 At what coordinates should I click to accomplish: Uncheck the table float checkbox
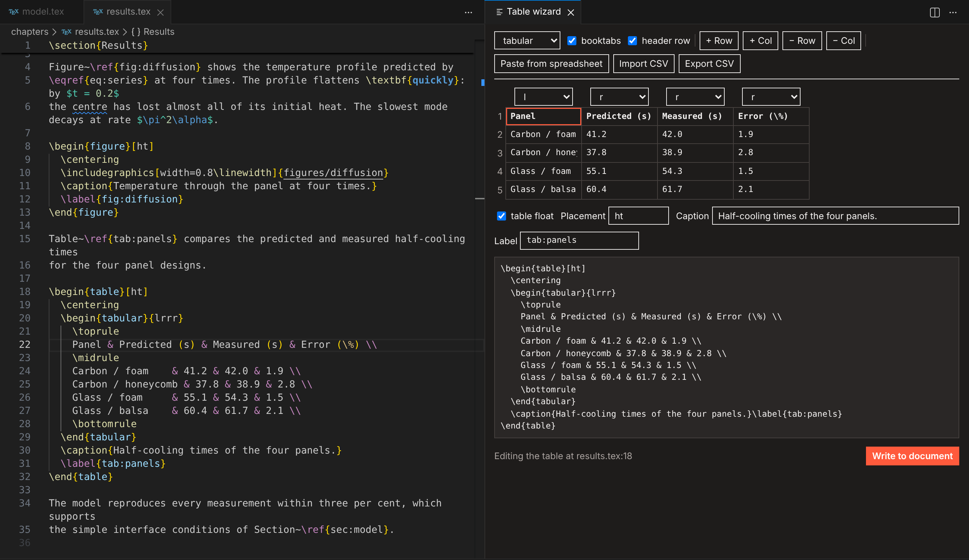click(502, 216)
